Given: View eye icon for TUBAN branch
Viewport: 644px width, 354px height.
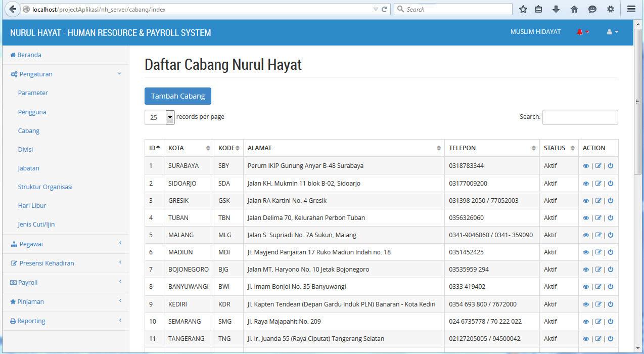Looking at the screenshot, I should coord(586,218).
